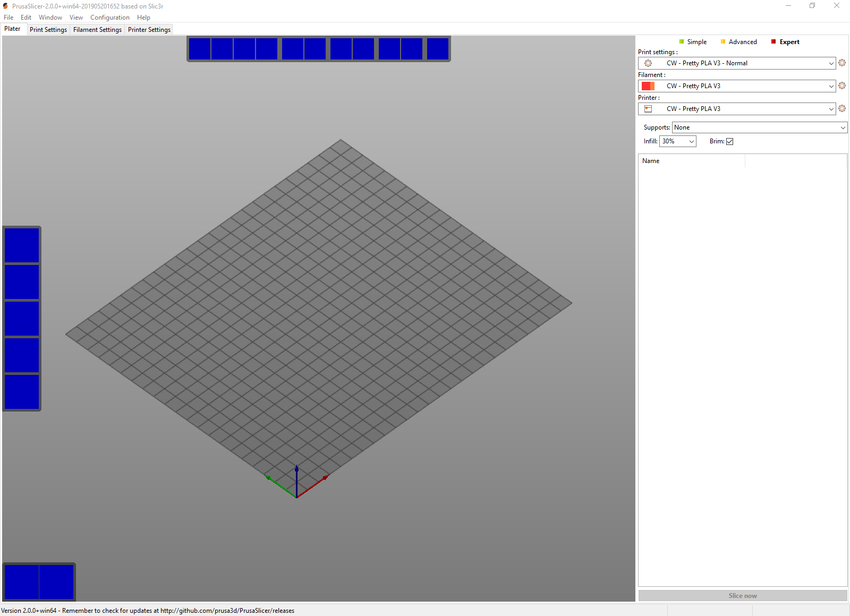Restore down the PrusaSlicer window
Viewport: 850px width, 616px height.
tap(812, 6)
